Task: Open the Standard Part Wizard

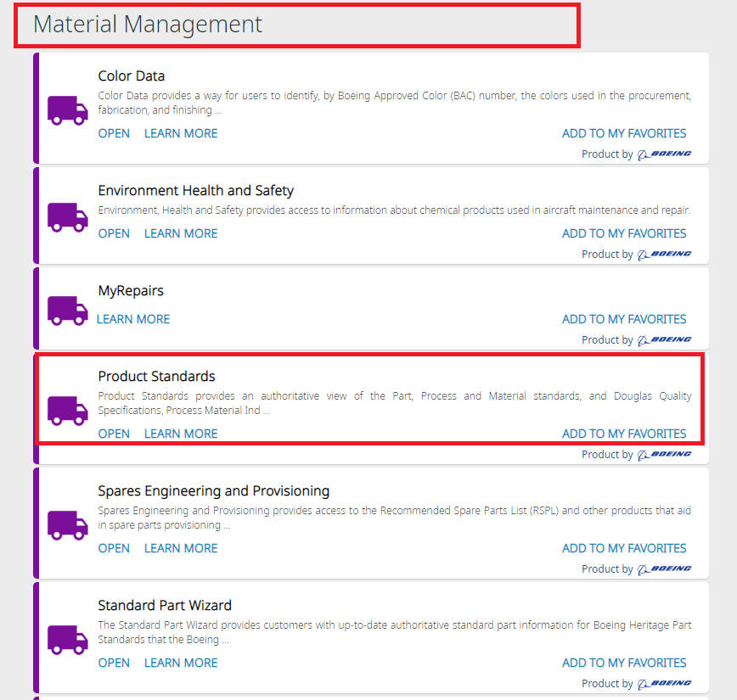Action: tap(114, 663)
